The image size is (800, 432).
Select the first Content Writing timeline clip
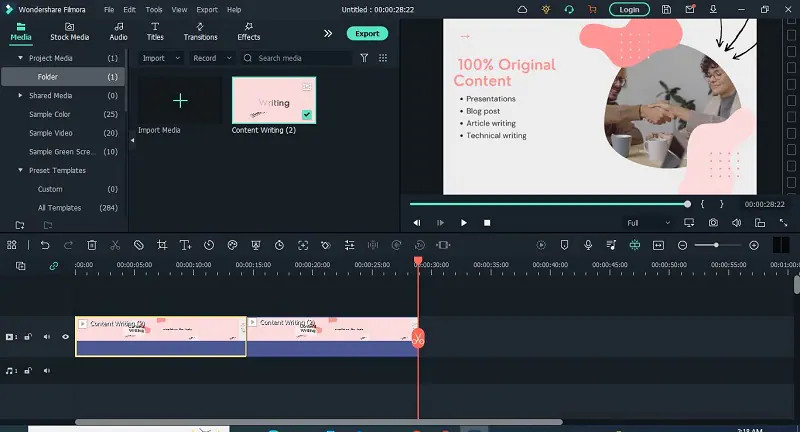[161, 336]
